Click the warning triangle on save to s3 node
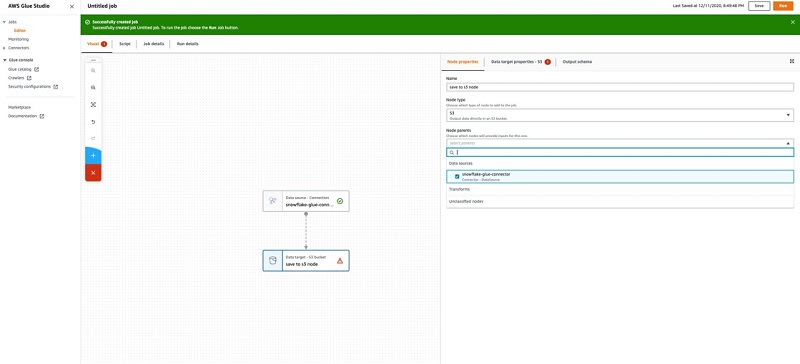Image resolution: width=800 pixels, height=364 pixels. (x=340, y=261)
